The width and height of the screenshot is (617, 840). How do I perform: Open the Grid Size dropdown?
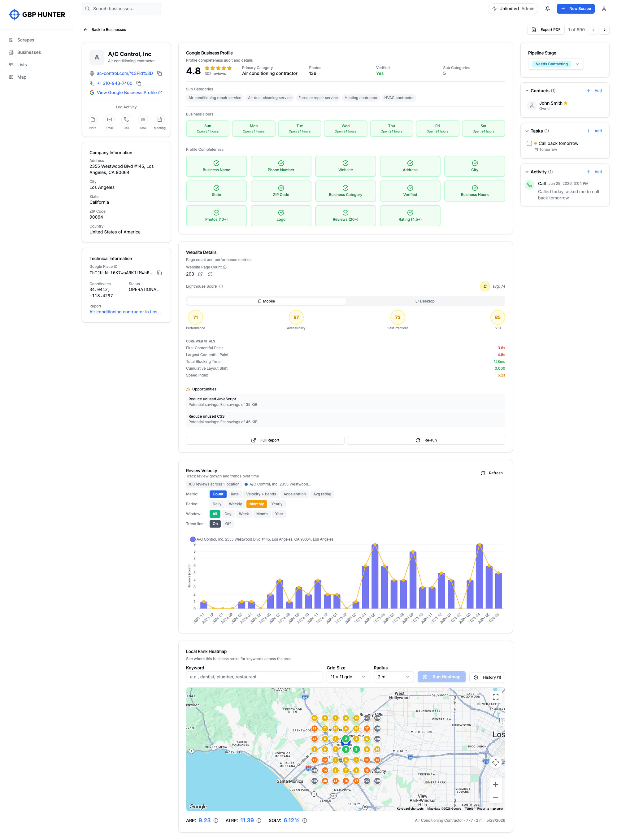tap(348, 677)
